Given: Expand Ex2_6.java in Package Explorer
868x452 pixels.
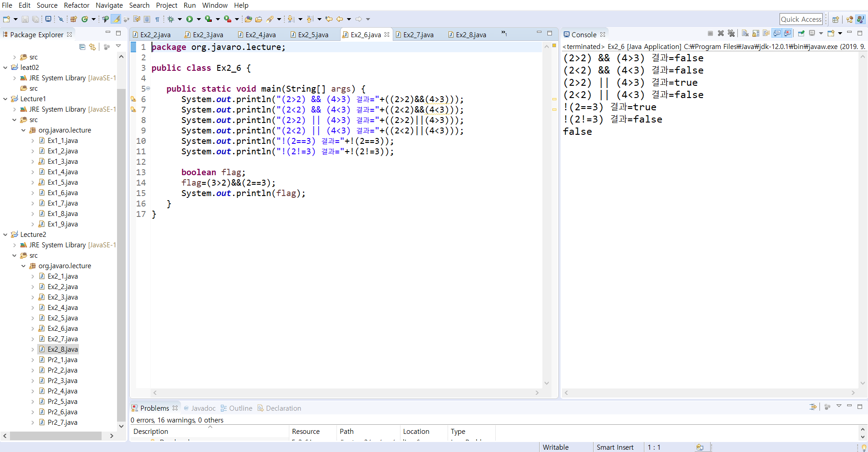Looking at the screenshot, I should [33, 329].
